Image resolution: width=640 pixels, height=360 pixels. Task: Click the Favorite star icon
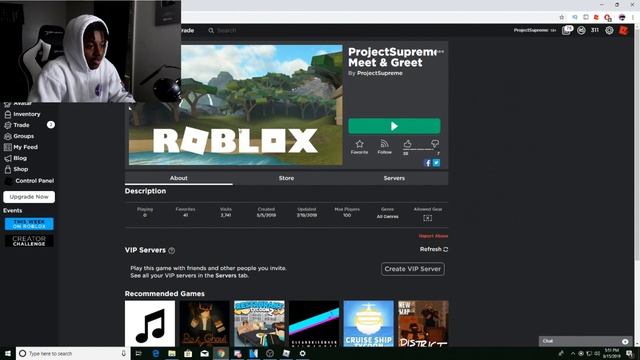[x=359, y=144]
